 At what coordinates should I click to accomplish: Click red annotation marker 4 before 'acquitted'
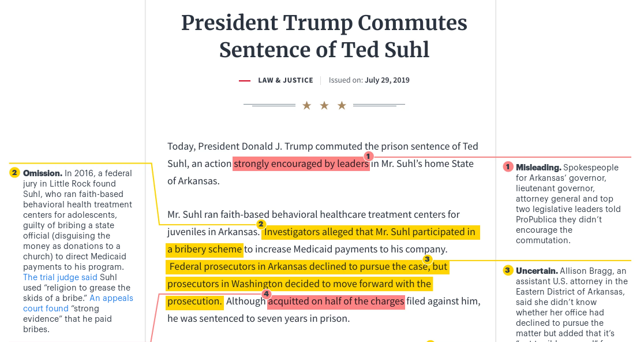[266, 294]
